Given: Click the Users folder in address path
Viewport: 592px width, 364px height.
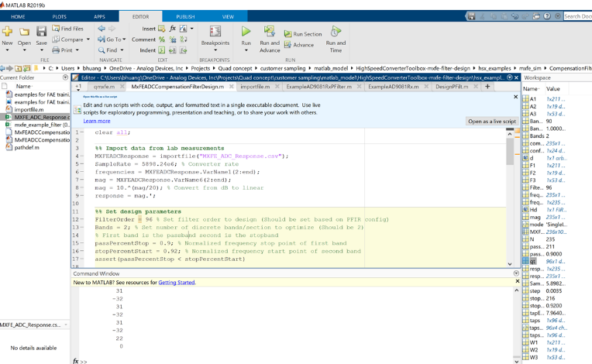Looking at the screenshot, I should pos(68,68).
